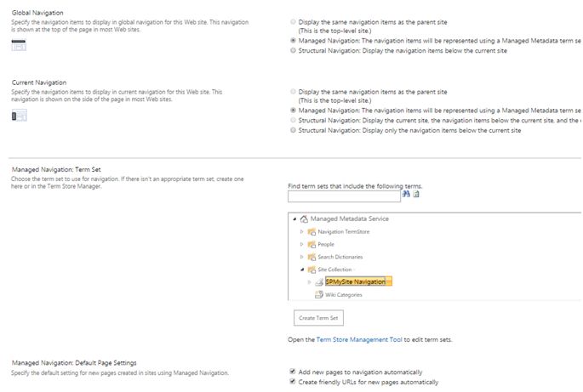Choose Managed Navigation under Current Navigation

tap(294, 111)
